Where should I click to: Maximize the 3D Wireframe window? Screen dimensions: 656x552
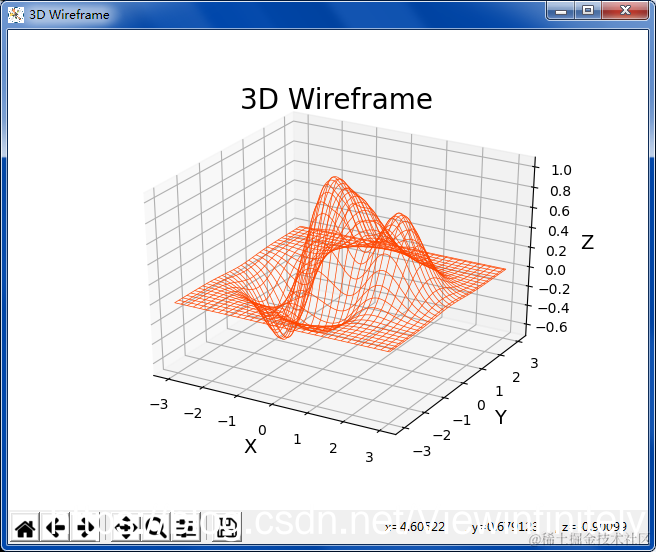588,10
